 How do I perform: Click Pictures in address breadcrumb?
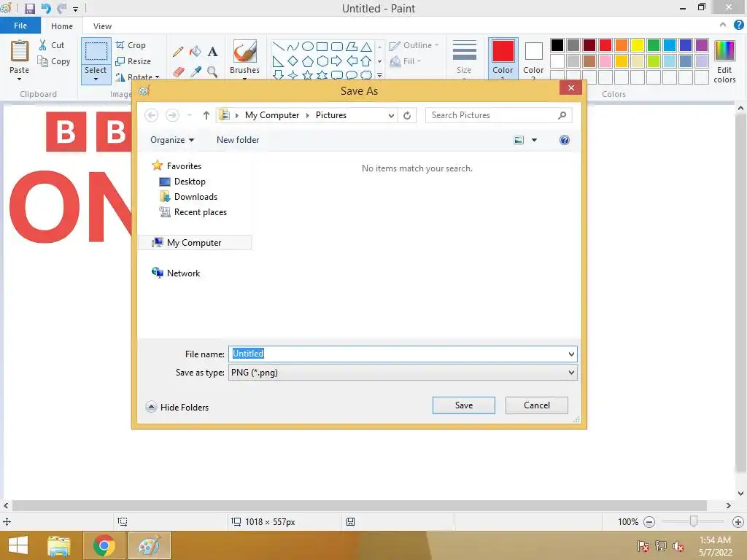[x=331, y=115]
